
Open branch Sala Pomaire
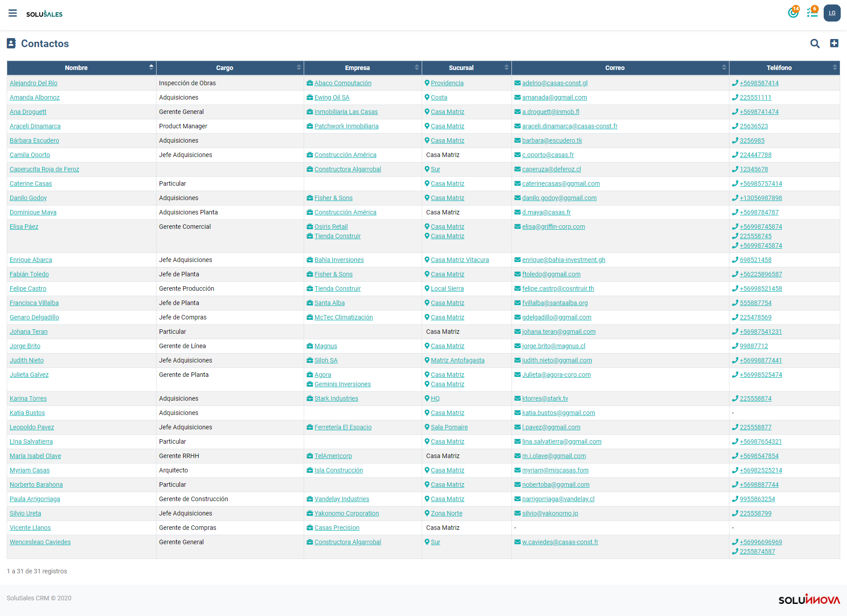449,427
